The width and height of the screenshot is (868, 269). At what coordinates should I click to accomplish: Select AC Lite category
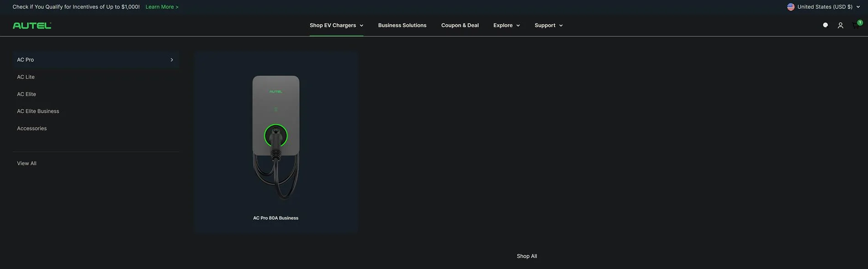26,77
